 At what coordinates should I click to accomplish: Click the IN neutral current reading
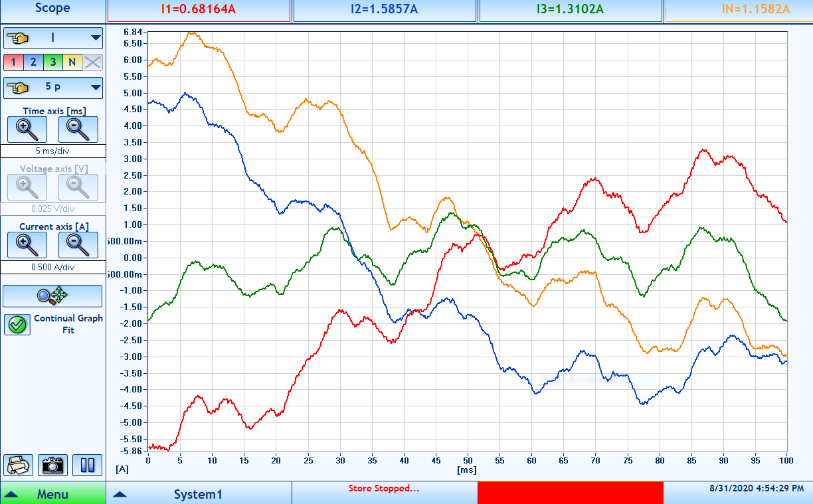(739, 10)
